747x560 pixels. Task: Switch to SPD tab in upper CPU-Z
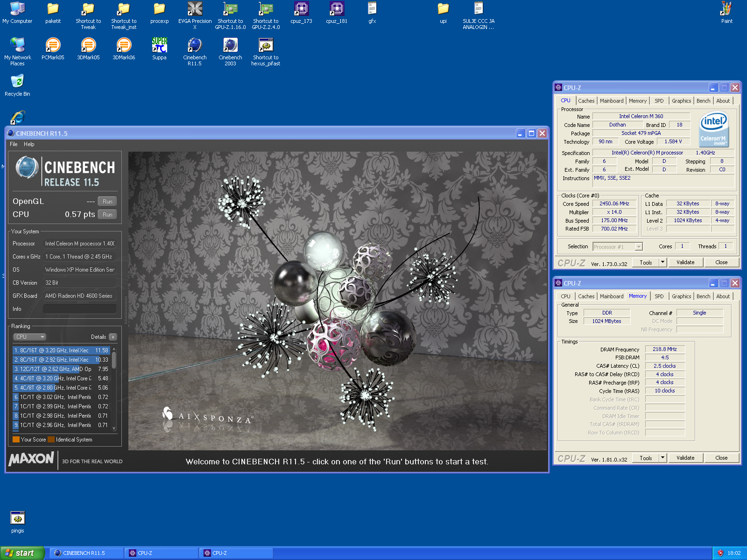pos(659,101)
